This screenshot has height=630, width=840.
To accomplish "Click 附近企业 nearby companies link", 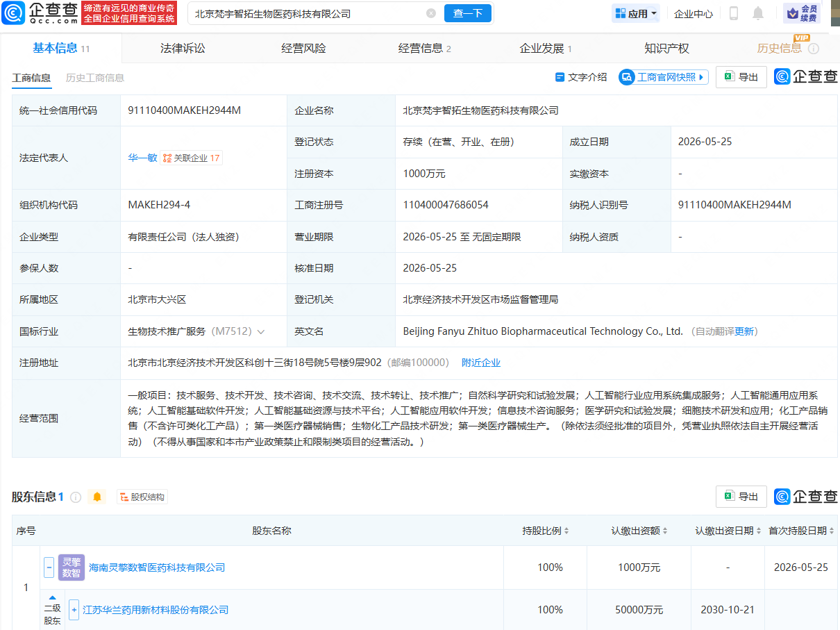I will click(x=481, y=363).
